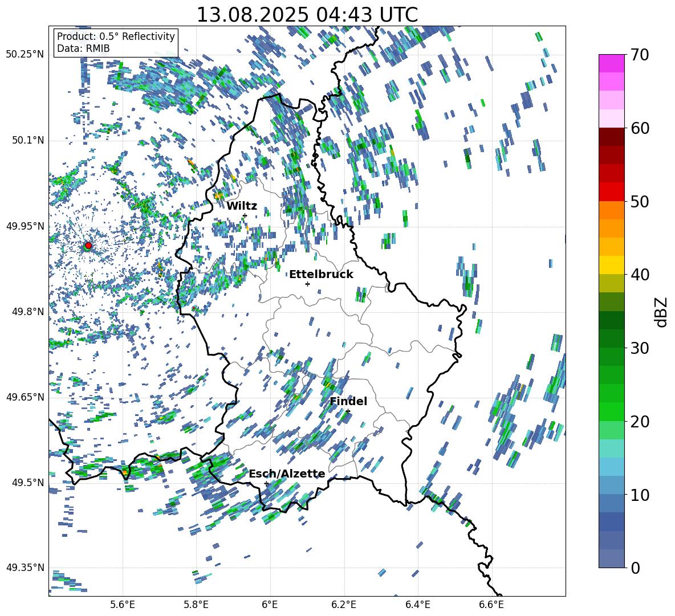Click the 6.2°E longitude tick label
The image size is (675, 616).
tap(344, 605)
